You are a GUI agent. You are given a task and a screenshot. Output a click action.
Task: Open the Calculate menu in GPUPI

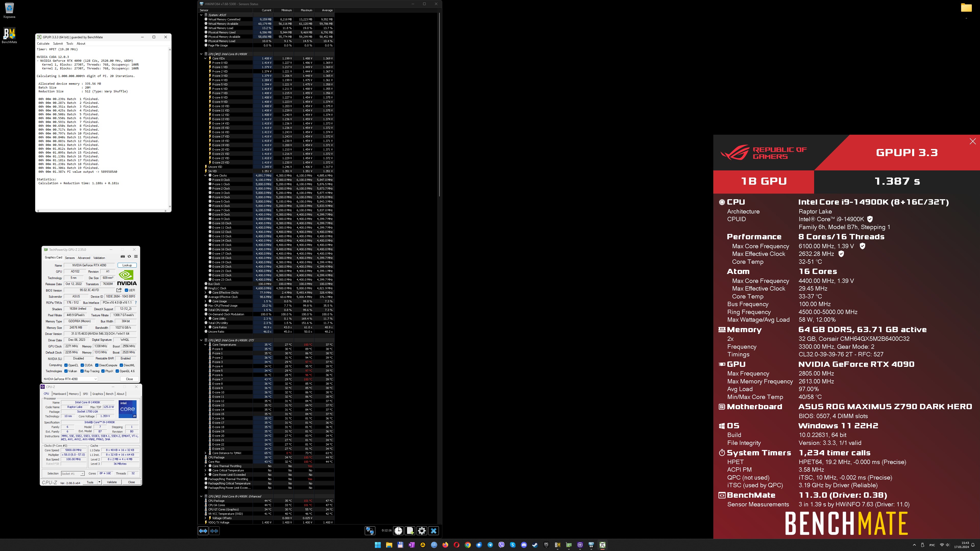tap(43, 43)
